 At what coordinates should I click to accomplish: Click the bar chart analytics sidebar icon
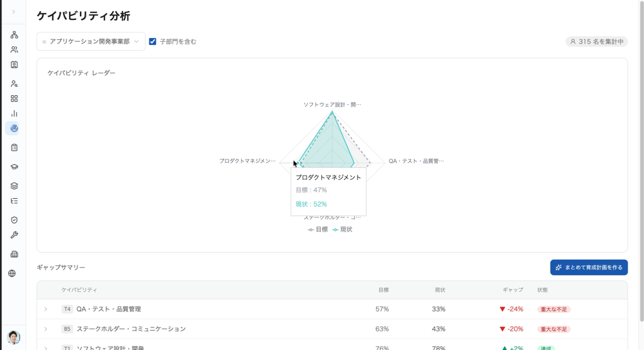click(14, 113)
